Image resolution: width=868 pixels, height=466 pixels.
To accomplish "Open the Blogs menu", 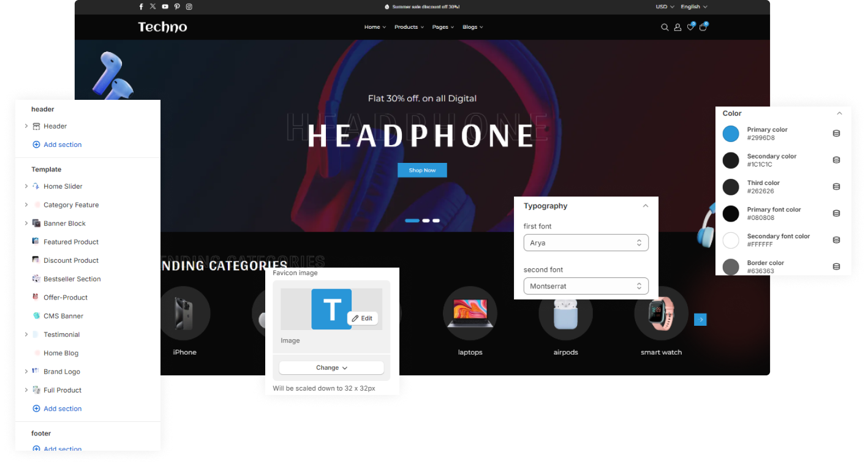I will coord(473,27).
